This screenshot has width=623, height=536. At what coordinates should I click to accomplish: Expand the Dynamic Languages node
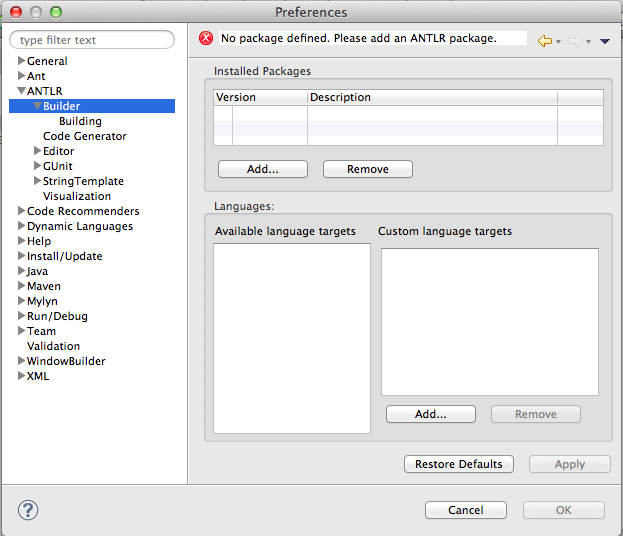[x=21, y=226]
